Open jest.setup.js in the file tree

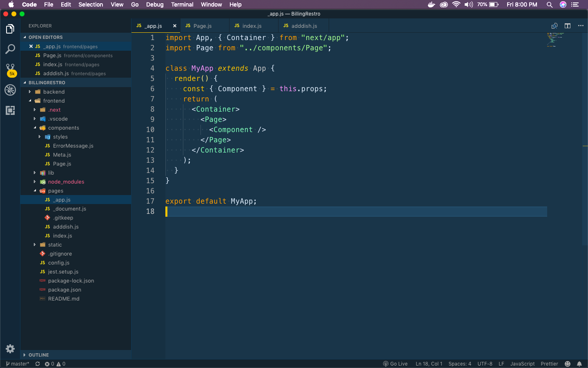pos(76,272)
